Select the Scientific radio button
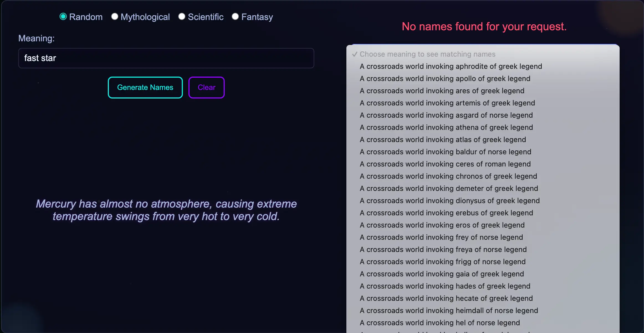This screenshot has height=333, width=644. tap(182, 16)
